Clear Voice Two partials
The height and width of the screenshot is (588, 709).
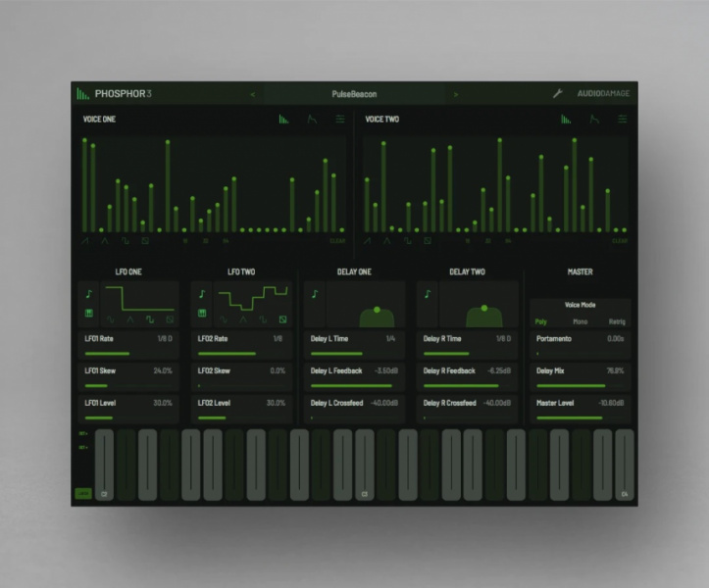[x=620, y=241]
